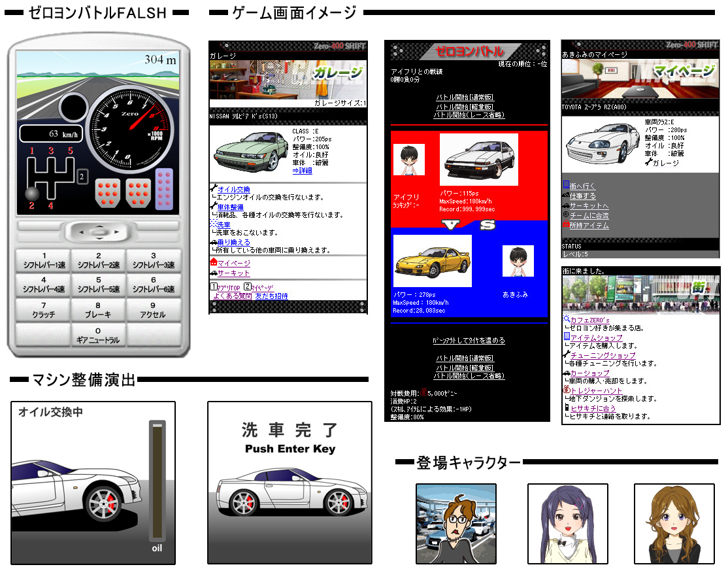728x569 pixels.
Task: Click the oil level gauge bar
Action: point(157,481)
